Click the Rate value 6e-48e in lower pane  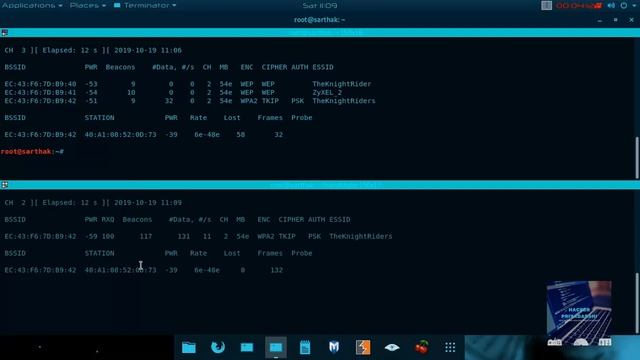coord(207,270)
